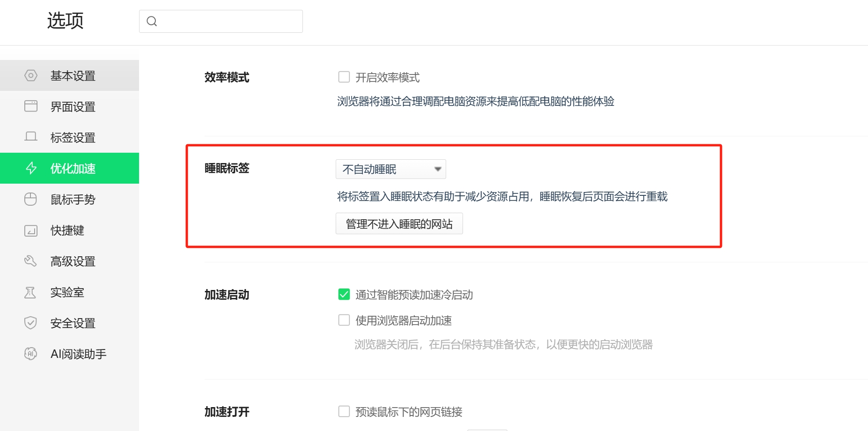The width and height of the screenshot is (868, 431).
Task: Uncheck 通过智能预读加速冷启动 checkbox
Action: [344, 294]
